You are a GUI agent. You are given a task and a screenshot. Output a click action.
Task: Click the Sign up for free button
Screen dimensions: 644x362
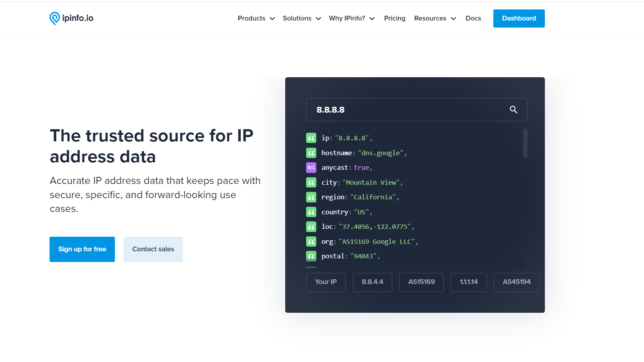coord(82,249)
